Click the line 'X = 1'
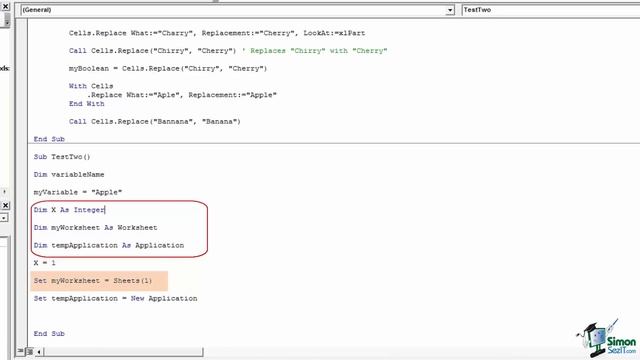The image size is (640, 360). click(44, 263)
